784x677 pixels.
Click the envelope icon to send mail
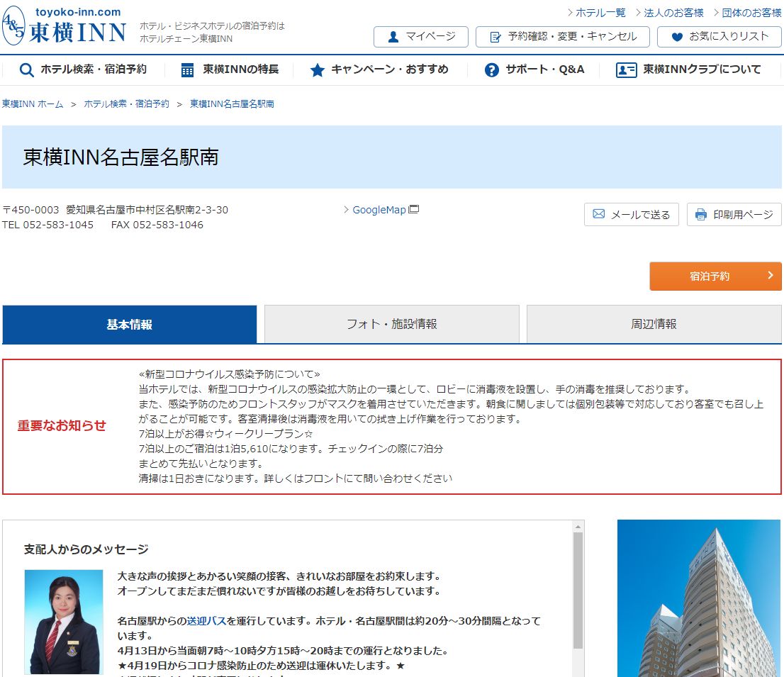pos(599,214)
